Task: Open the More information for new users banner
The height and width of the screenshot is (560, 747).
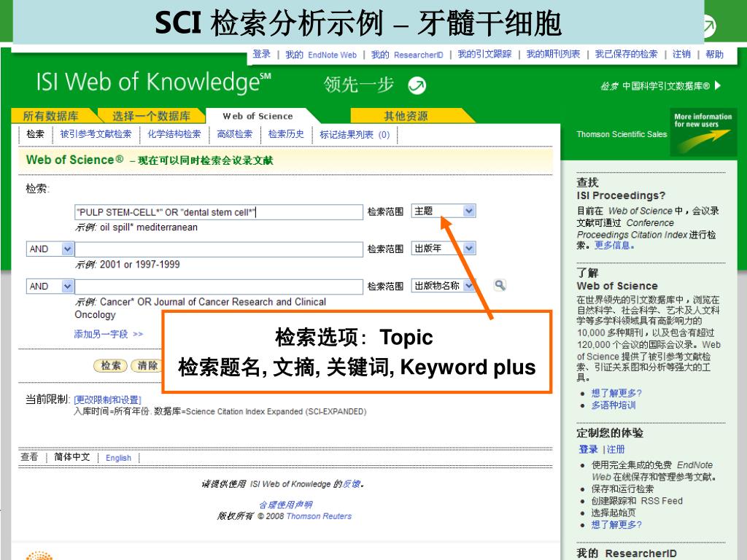Action: tap(703, 133)
